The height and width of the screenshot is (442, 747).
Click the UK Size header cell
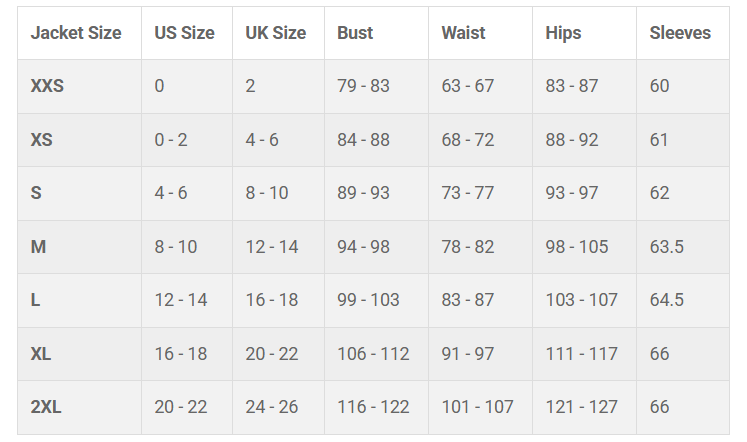click(x=276, y=33)
